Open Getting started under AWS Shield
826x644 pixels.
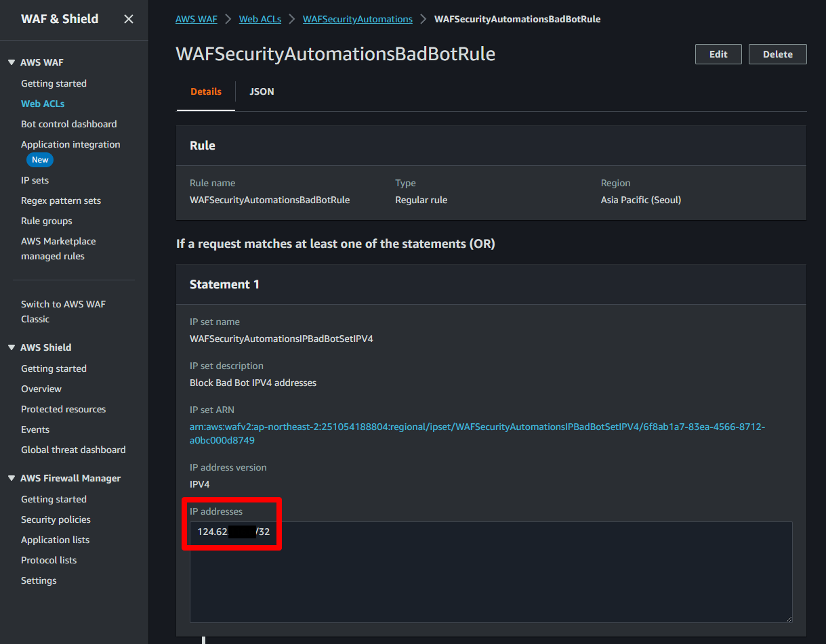(x=54, y=368)
